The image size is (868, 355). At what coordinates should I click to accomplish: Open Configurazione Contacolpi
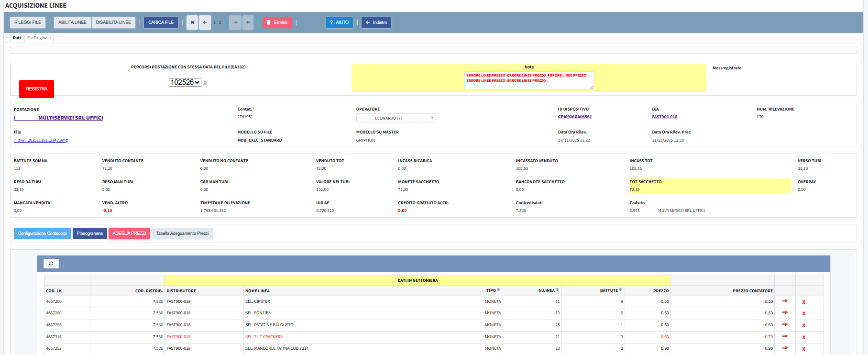(x=42, y=233)
